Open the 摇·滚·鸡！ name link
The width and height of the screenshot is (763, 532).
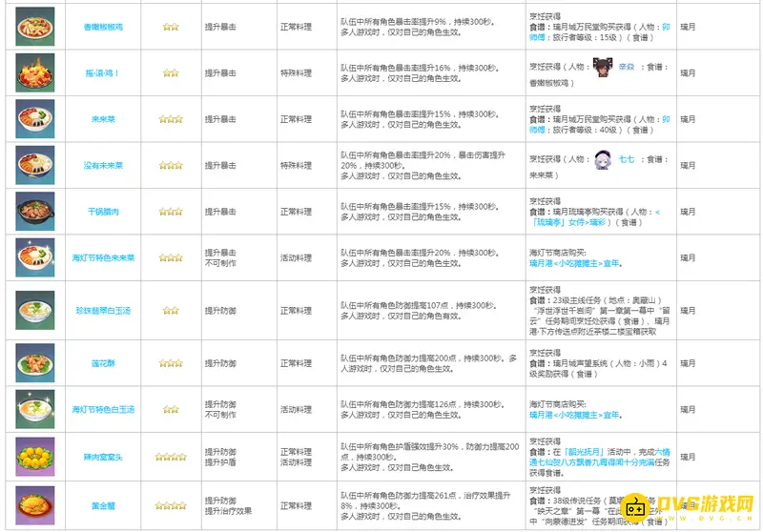(103, 73)
